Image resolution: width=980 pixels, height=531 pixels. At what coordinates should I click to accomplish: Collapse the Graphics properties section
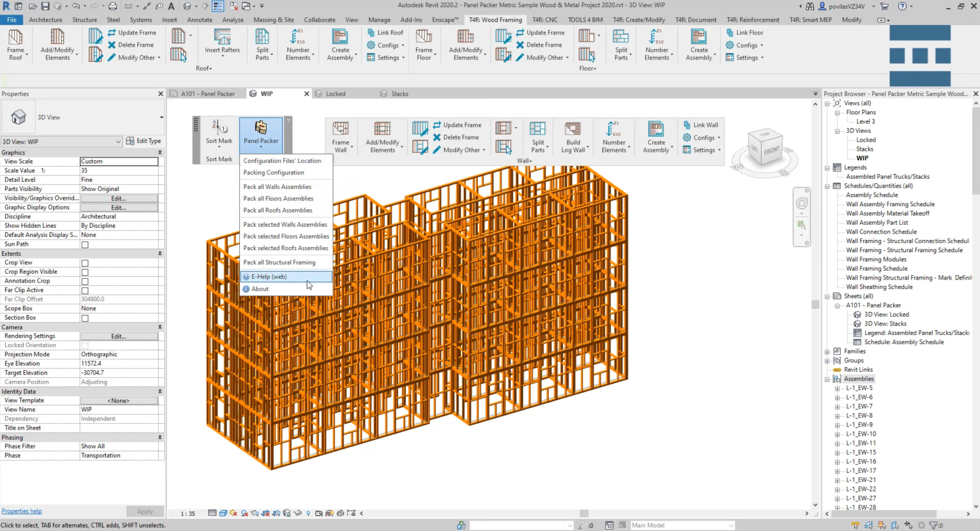click(160, 153)
